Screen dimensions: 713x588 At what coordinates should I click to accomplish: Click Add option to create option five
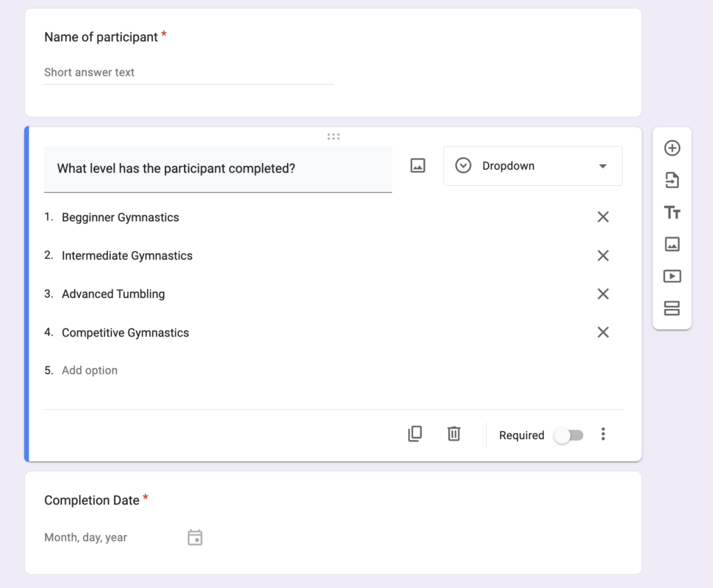coord(89,370)
